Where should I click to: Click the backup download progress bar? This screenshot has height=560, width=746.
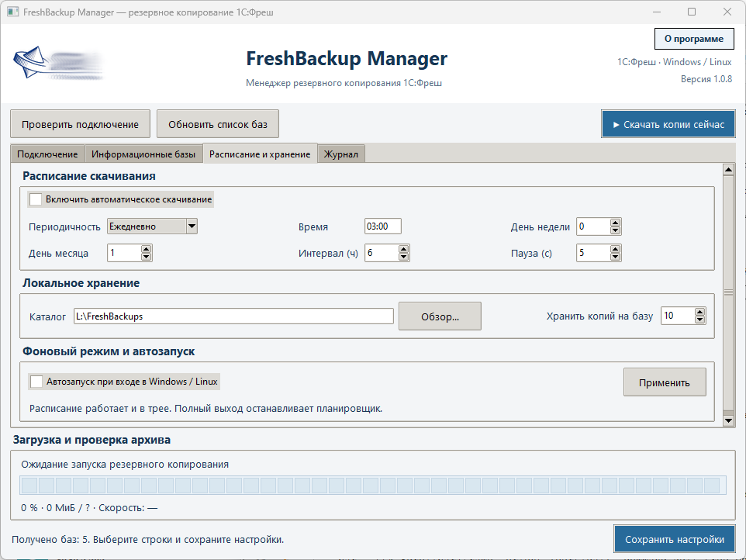(x=373, y=486)
